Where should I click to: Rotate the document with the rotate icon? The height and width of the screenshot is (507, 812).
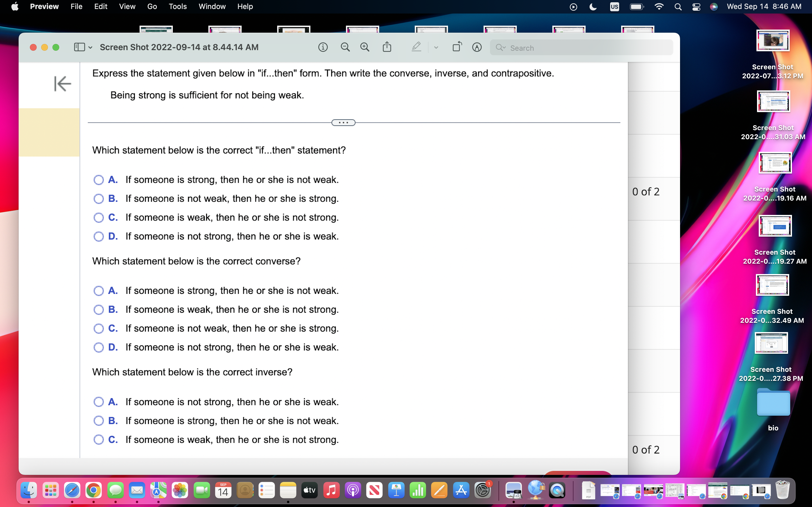tap(457, 47)
